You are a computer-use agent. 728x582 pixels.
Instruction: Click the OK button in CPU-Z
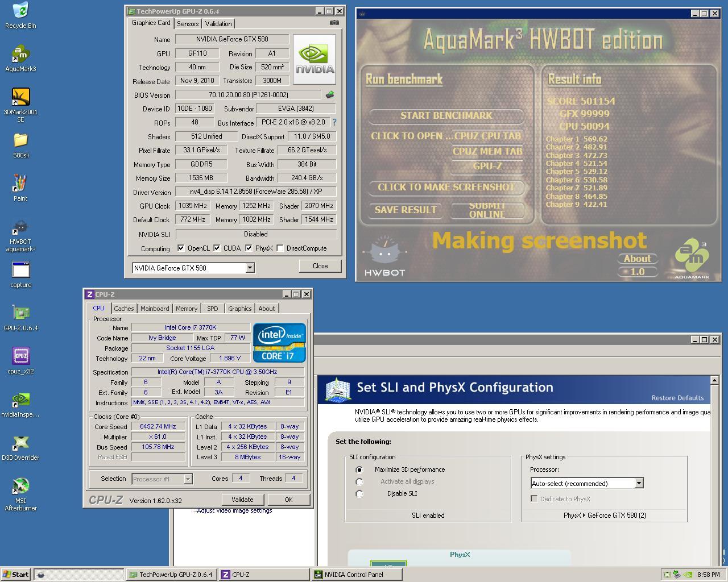tap(288, 500)
